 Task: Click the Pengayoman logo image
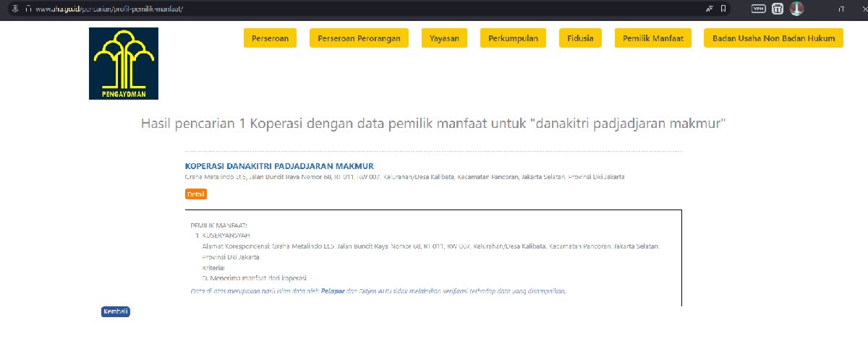(124, 64)
